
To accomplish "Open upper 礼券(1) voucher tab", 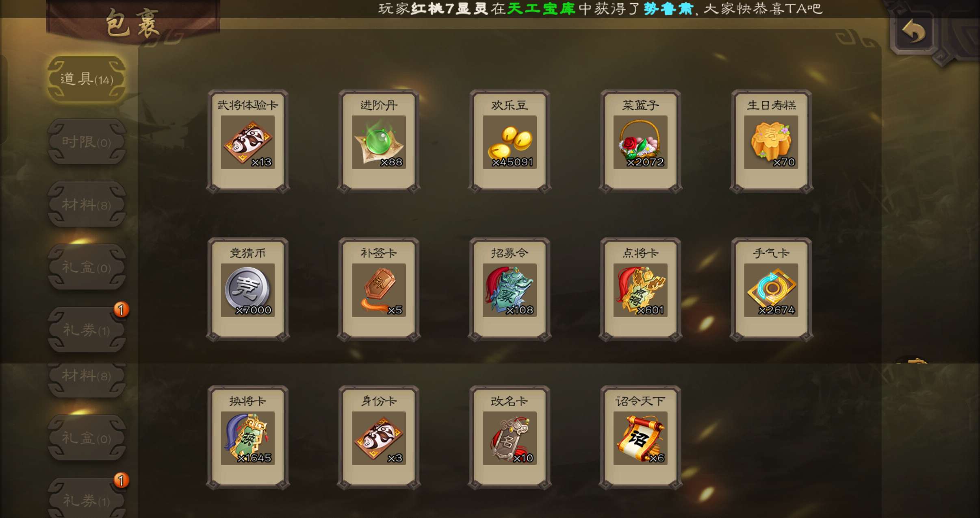I will pyautogui.click(x=87, y=330).
